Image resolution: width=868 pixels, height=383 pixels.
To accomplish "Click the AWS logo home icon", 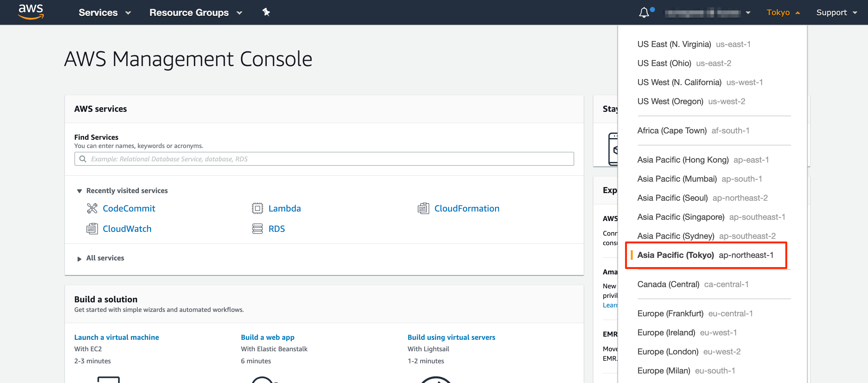I will click(x=31, y=12).
